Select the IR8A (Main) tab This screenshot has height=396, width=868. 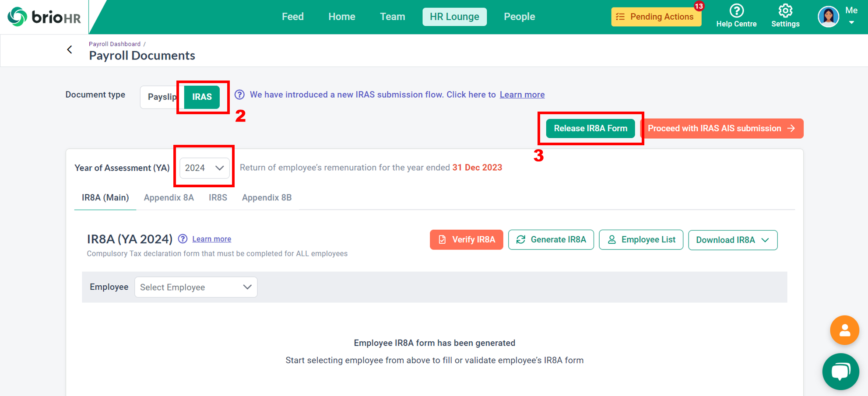tap(105, 197)
